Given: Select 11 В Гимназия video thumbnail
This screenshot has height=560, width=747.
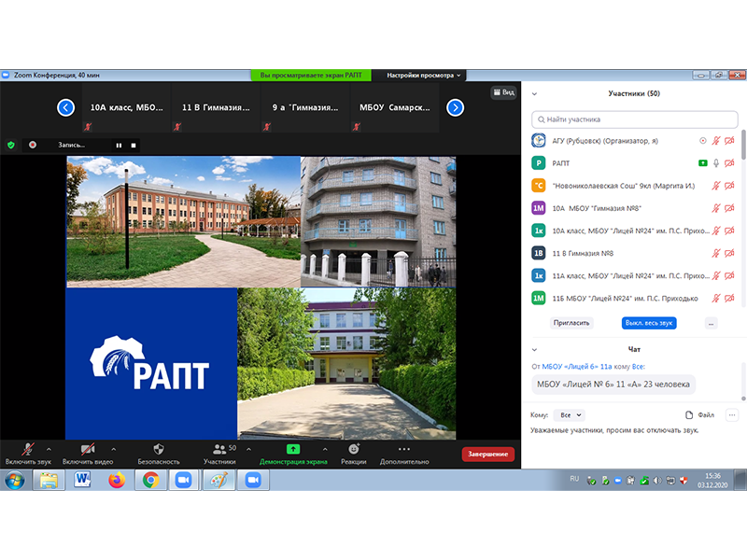Looking at the screenshot, I should coord(216,108).
